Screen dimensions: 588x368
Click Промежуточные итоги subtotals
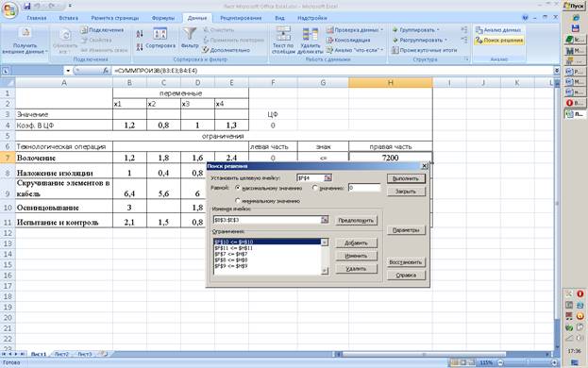(424, 50)
